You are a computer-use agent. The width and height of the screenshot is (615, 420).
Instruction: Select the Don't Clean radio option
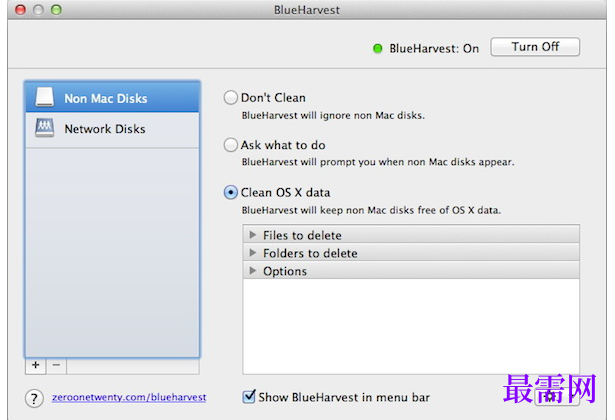pyautogui.click(x=231, y=97)
